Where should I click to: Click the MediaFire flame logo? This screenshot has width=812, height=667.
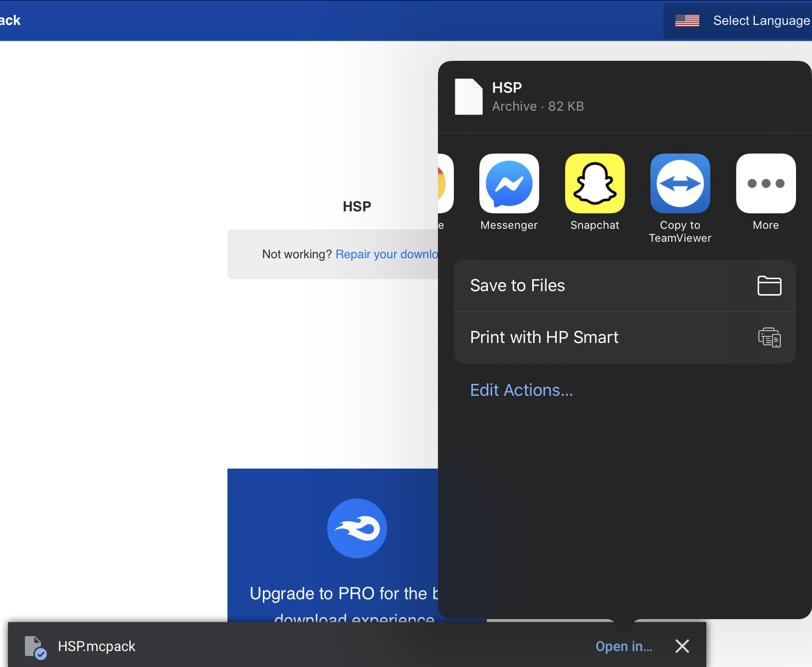coord(357,528)
